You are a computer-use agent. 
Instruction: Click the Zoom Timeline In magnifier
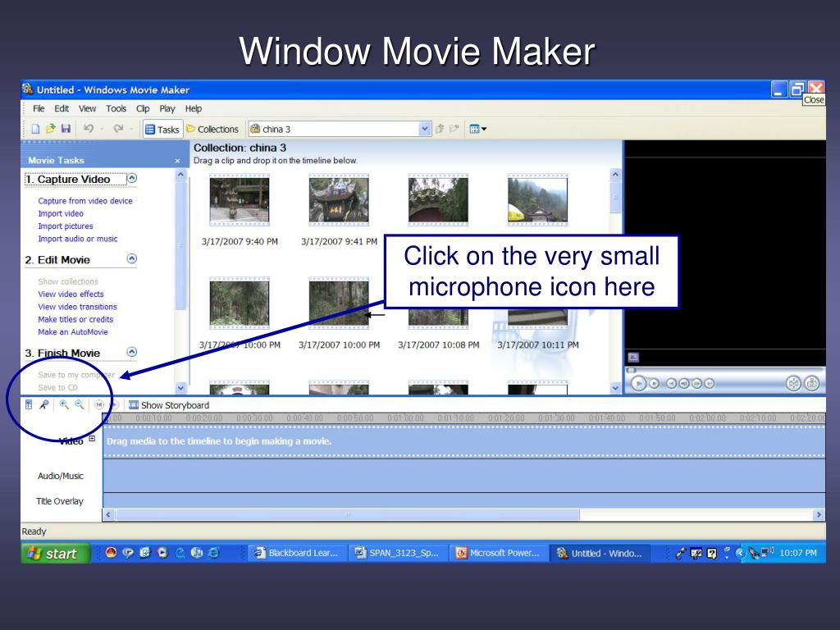point(64,404)
